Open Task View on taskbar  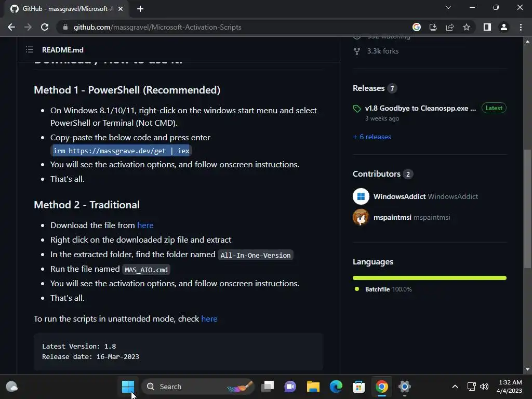click(x=268, y=387)
